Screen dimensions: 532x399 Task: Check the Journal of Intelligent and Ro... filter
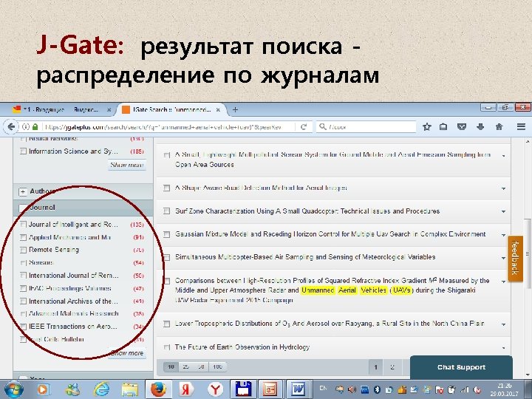point(23,225)
